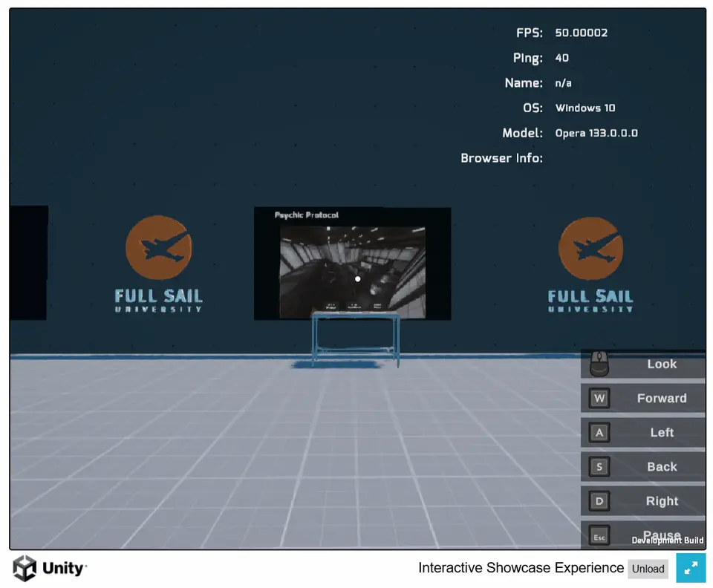The image size is (713, 588).
Task: Click the Esc key icon
Action: (599, 536)
